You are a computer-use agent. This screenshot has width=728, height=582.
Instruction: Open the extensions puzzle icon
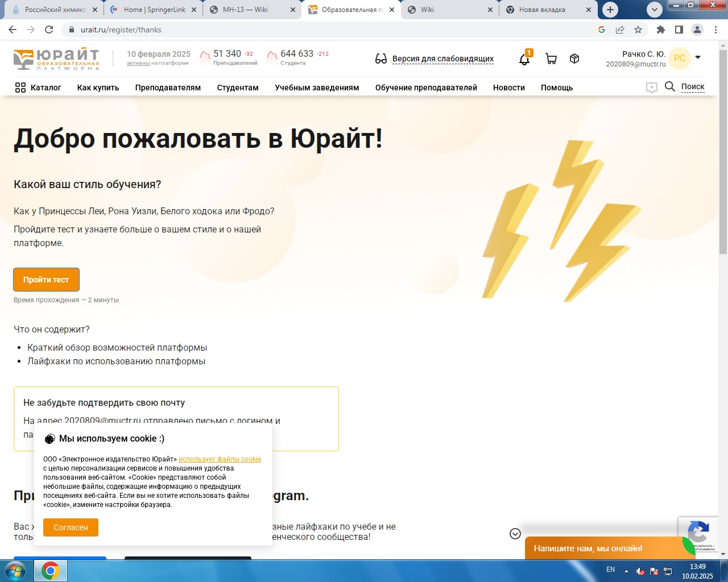(660, 30)
